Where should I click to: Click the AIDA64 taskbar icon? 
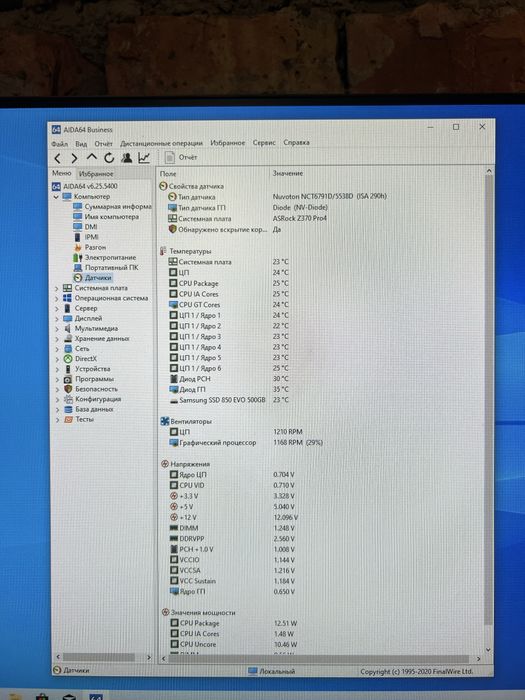coord(96,697)
